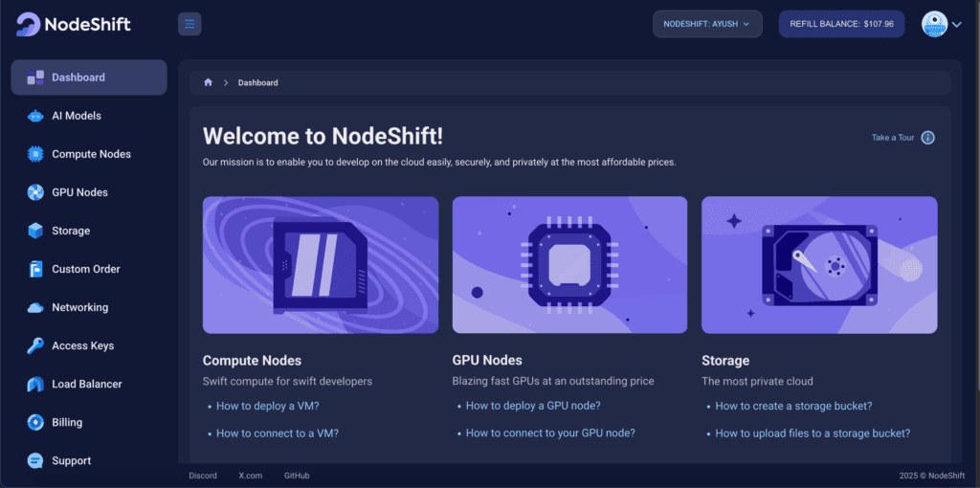Click the Storage hard drive illustration
Image resolution: width=980 pixels, height=488 pixels.
819,265
